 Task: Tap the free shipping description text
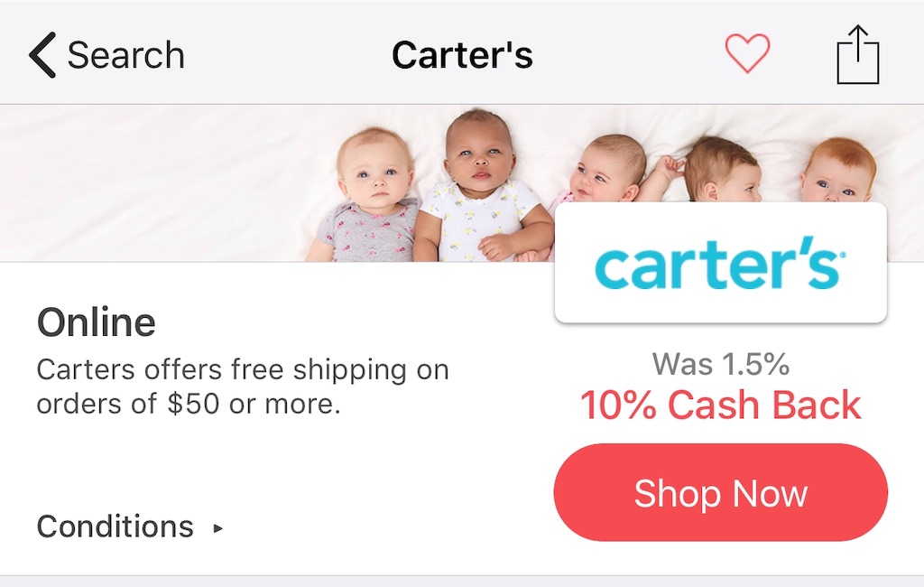(x=242, y=387)
